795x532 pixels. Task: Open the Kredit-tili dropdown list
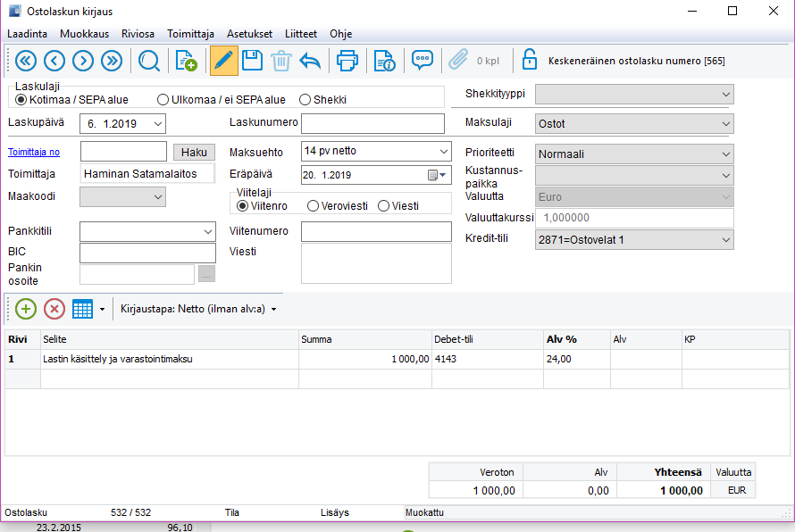pyautogui.click(x=724, y=239)
